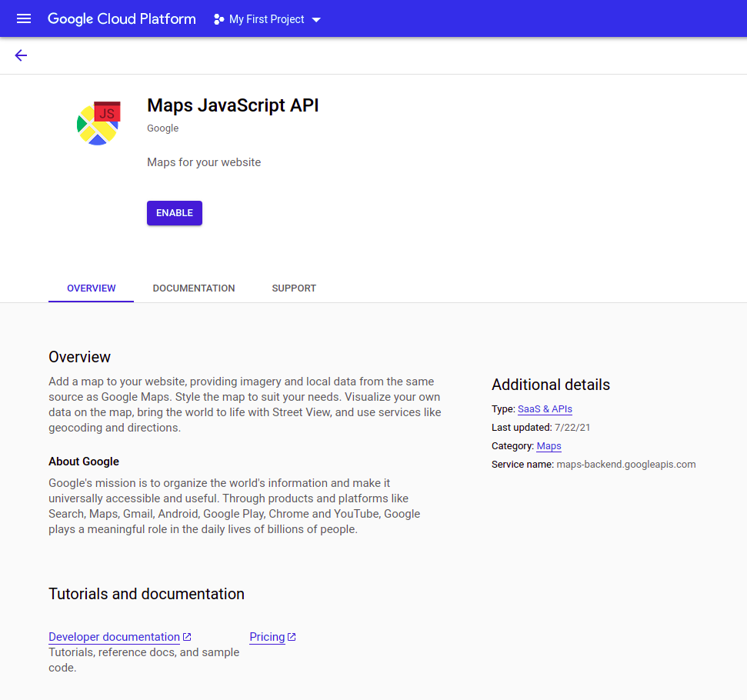Open the Developer documentation link
This screenshot has width=747, height=700.
click(x=115, y=637)
